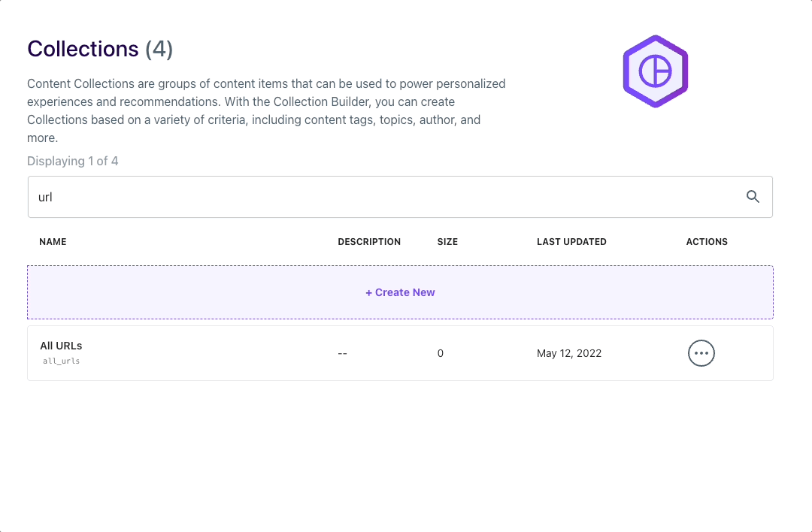Click the May 12, 2022 date cell

click(569, 353)
